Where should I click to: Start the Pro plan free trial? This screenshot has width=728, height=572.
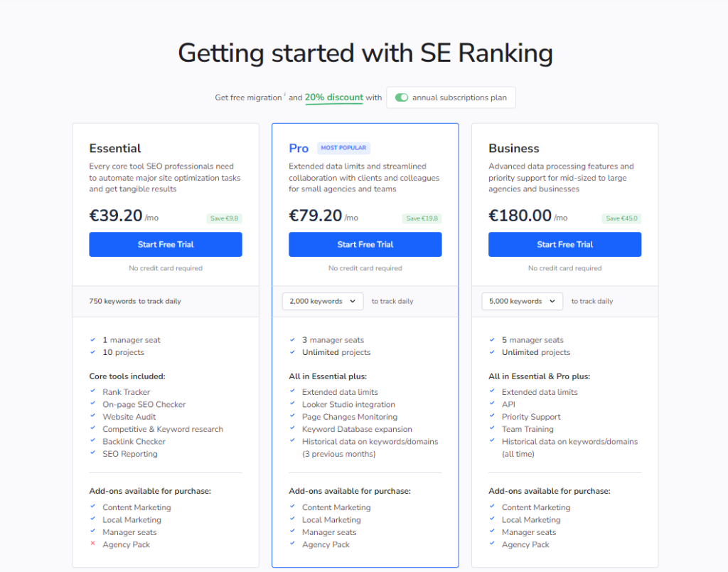click(x=365, y=244)
